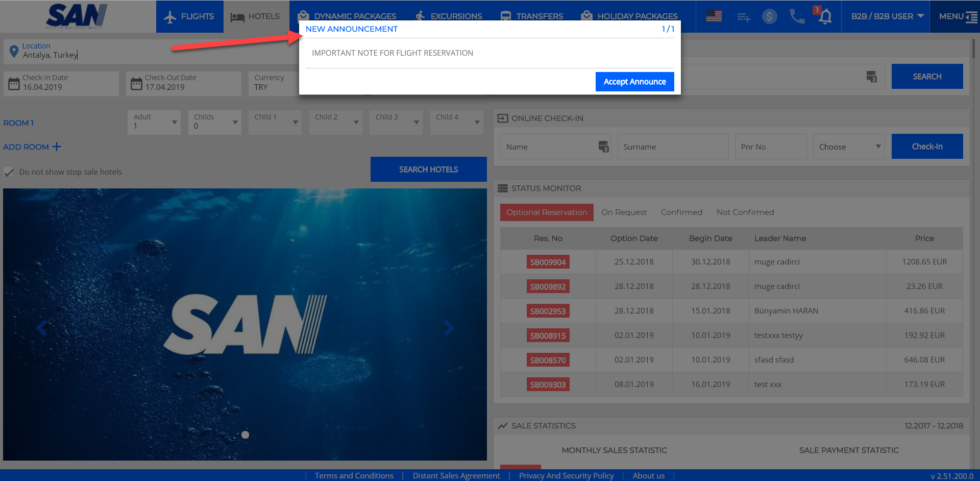This screenshot has height=481, width=980.
Task: Open Terms and Conditions link
Action: [x=354, y=475]
